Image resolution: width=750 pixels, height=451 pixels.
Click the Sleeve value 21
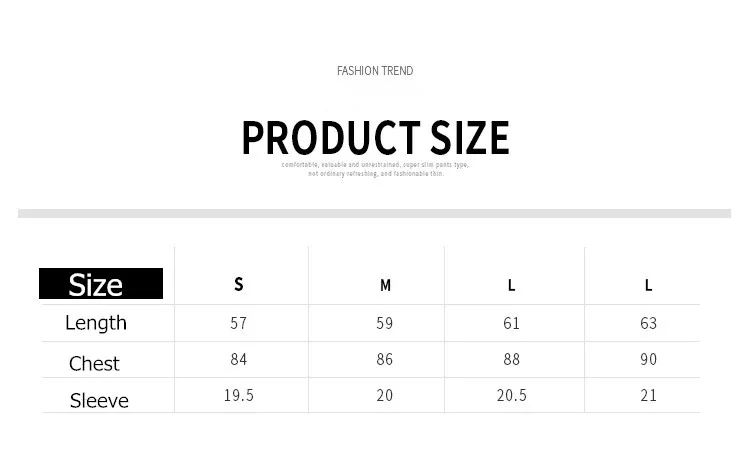tap(649, 396)
